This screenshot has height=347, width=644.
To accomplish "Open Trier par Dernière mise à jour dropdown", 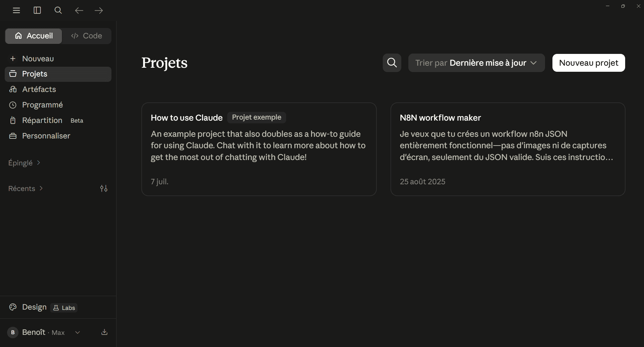I will (476, 63).
